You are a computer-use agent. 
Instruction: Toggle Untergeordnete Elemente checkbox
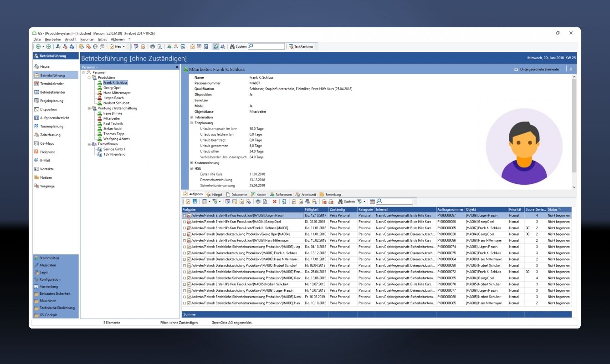point(516,69)
